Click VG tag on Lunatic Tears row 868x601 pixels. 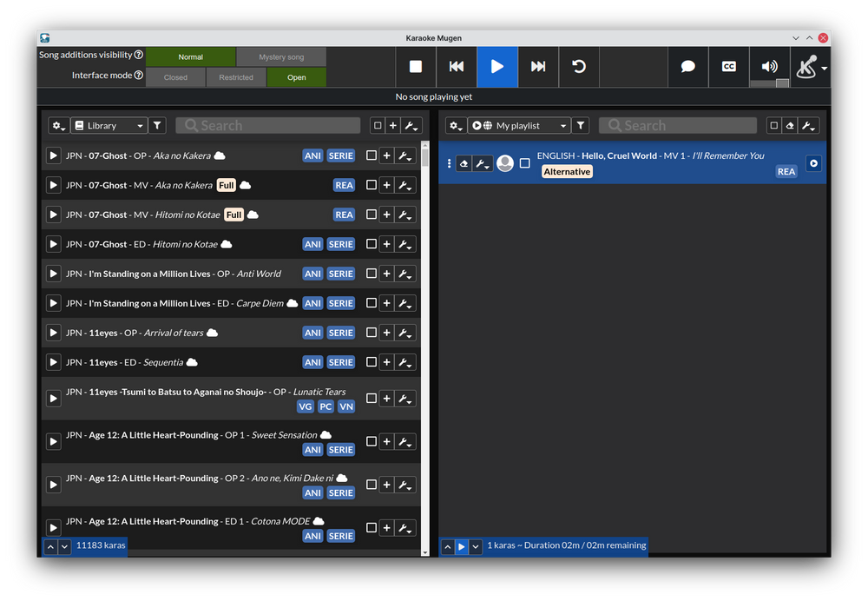tap(305, 406)
